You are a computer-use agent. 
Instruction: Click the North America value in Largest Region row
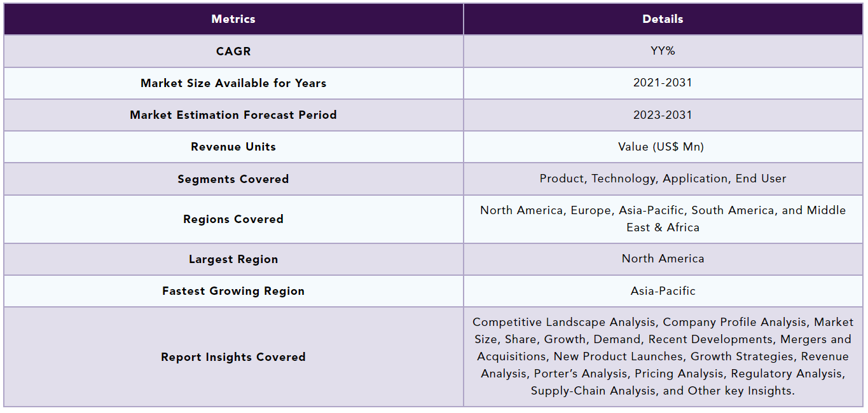pos(663,259)
